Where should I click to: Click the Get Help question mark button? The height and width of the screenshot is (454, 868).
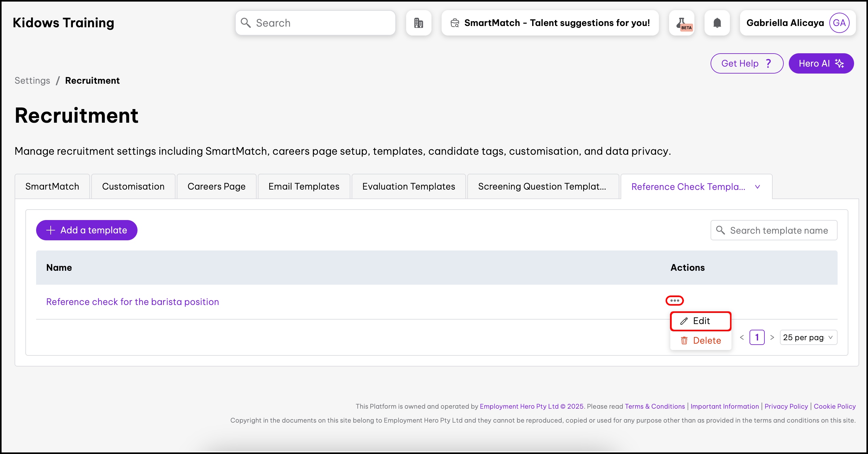746,63
